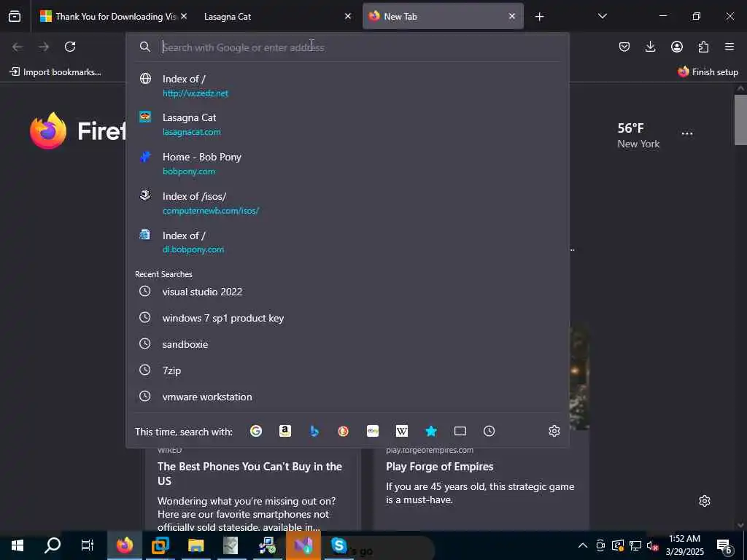Click the page vertical scrollbar thumb
Viewport: 747px width, 560px height.
[740, 120]
